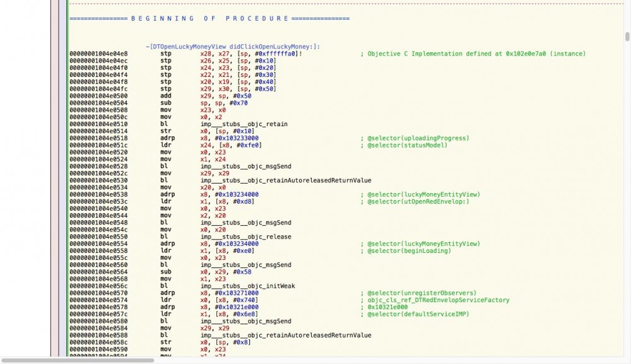Click operand x0, x2
Viewport: 631px width, 364px height.
[211, 117]
